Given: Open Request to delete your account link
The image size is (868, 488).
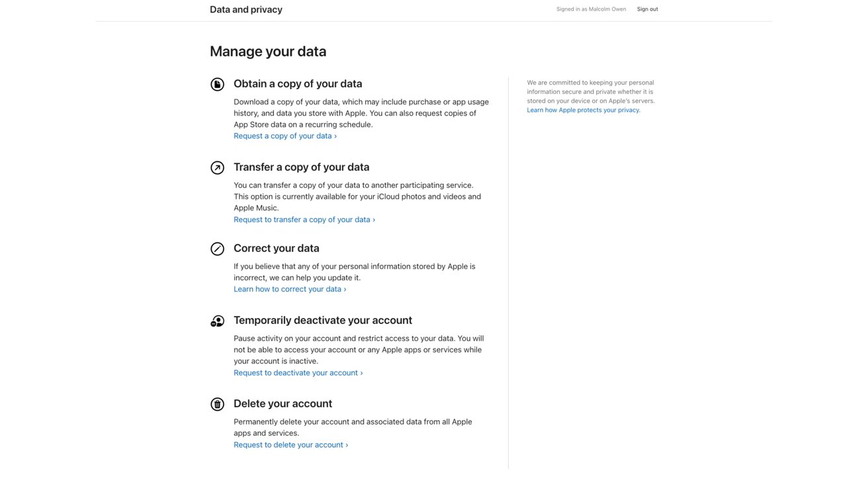Looking at the screenshot, I should [x=290, y=445].
